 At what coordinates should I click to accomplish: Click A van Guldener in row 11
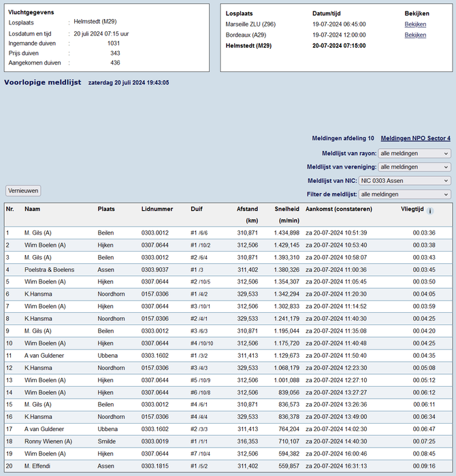pos(44,355)
